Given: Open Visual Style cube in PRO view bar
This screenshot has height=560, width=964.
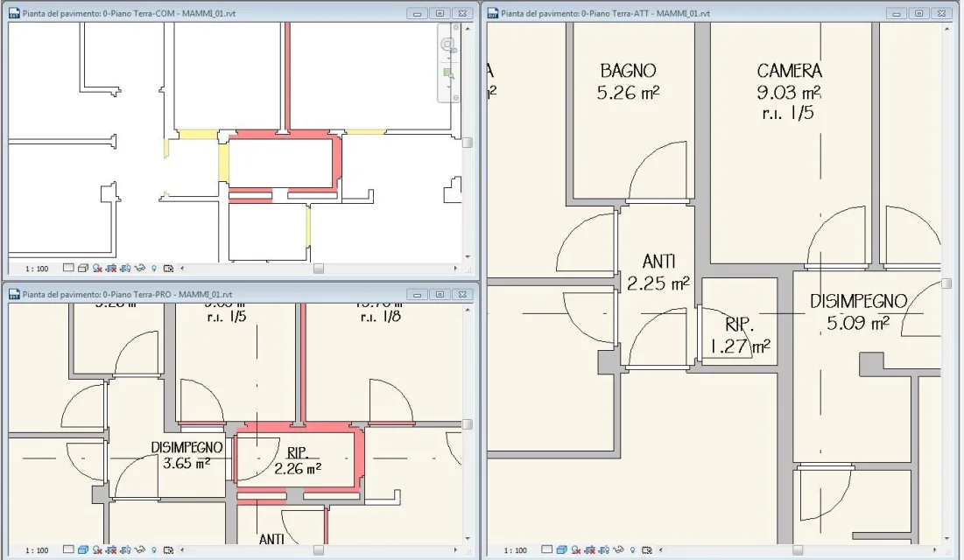Looking at the screenshot, I should (83, 549).
